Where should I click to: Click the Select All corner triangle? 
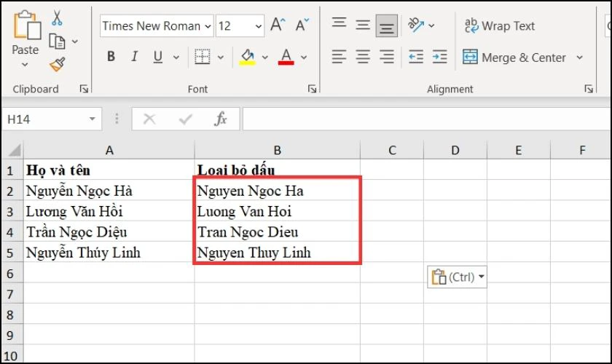[x=13, y=150]
